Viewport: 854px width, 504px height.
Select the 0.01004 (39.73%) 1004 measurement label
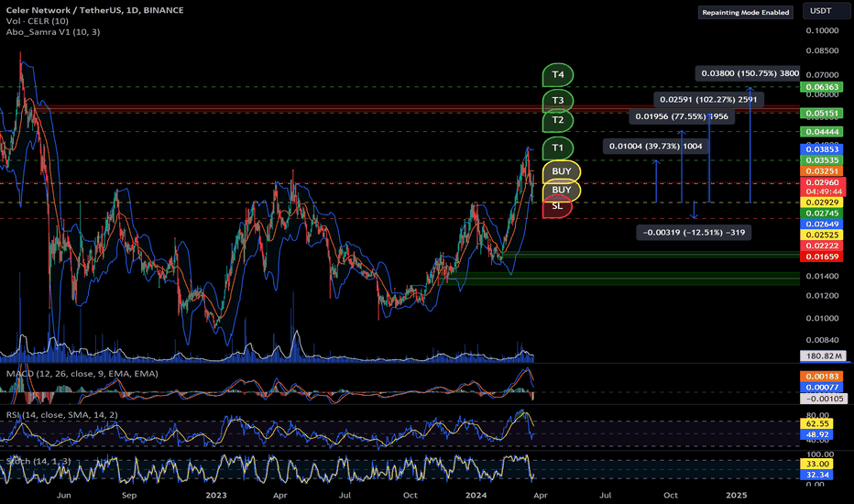[x=656, y=146]
